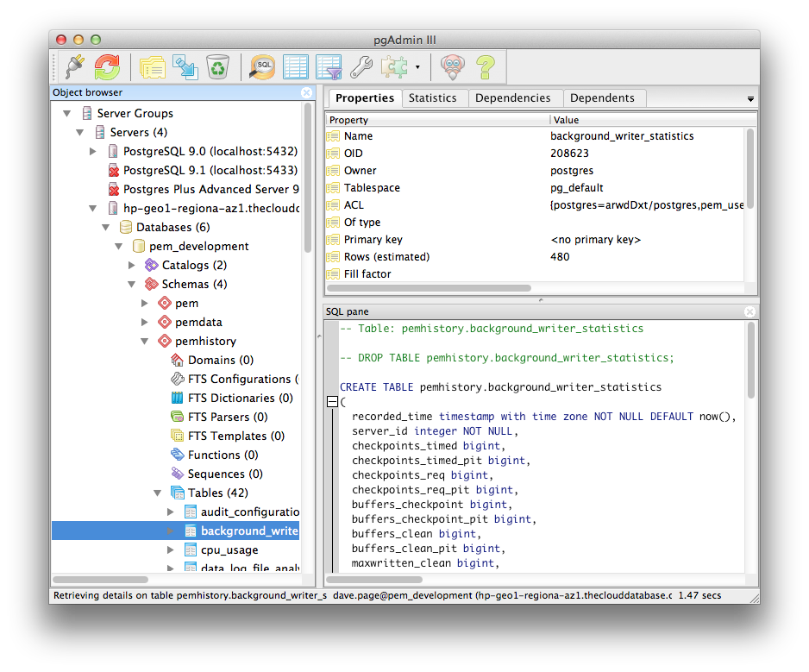Image resolution: width=809 pixels, height=672 pixels.
Task: Collapse the CREATE TABLE code fold marker
Action: pyautogui.click(x=332, y=402)
